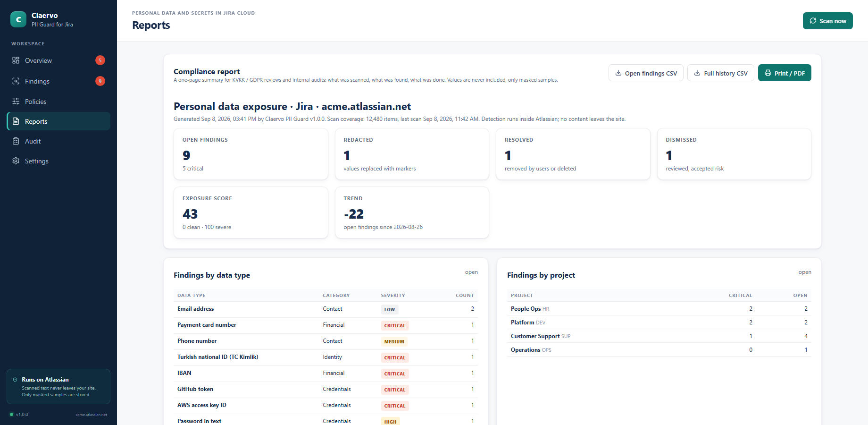The image size is (868, 425).
Task: Open the Overview page
Action: (58, 60)
